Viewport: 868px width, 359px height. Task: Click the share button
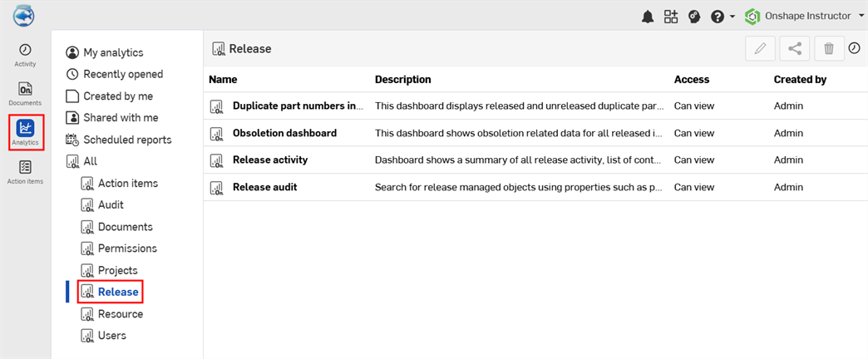(795, 49)
